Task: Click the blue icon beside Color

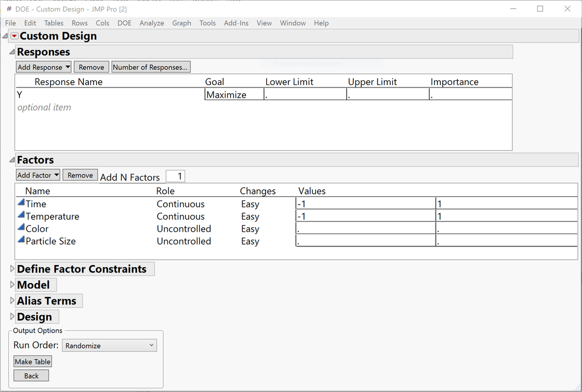Action: [x=21, y=228]
